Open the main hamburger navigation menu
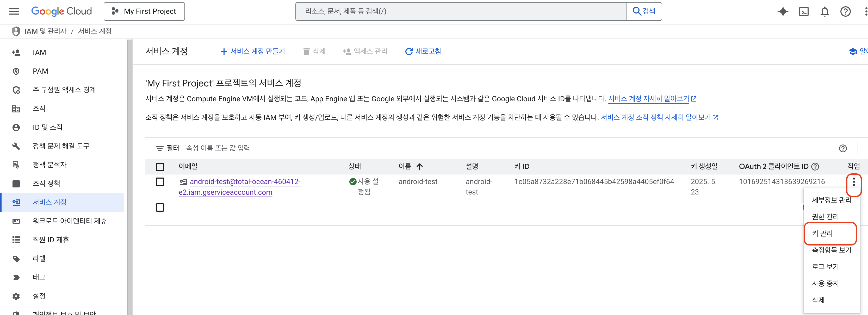 tap(14, 11)
